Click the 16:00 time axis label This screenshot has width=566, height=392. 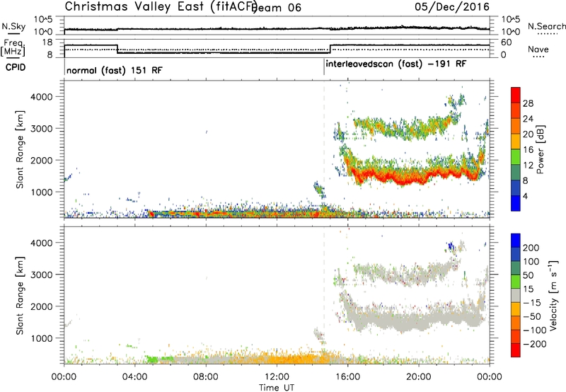(347, 377)
